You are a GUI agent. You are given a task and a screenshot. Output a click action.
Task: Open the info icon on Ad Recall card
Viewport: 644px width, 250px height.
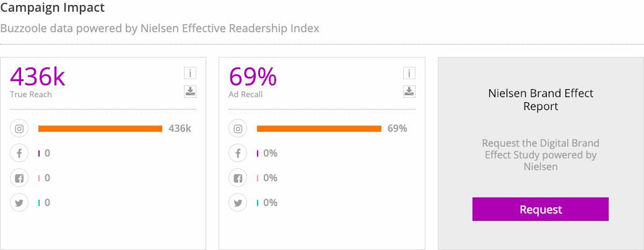409,74
